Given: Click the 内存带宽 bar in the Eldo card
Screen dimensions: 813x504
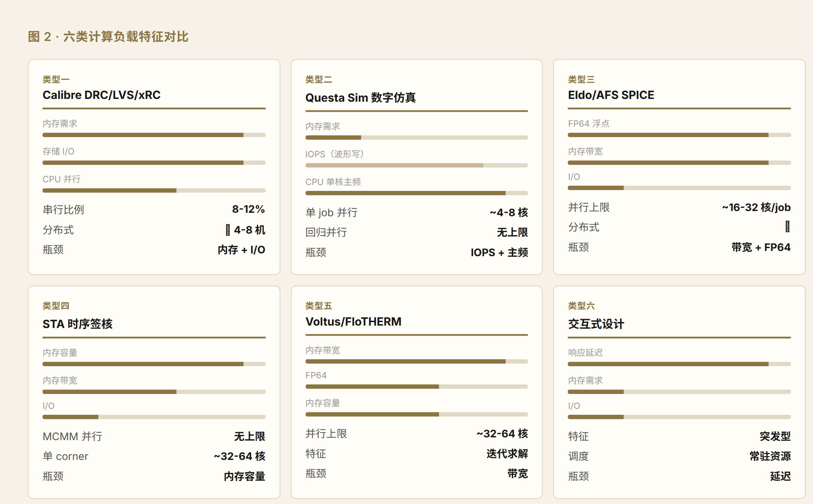Looking at the screenshot, I should tap(679, 162).
